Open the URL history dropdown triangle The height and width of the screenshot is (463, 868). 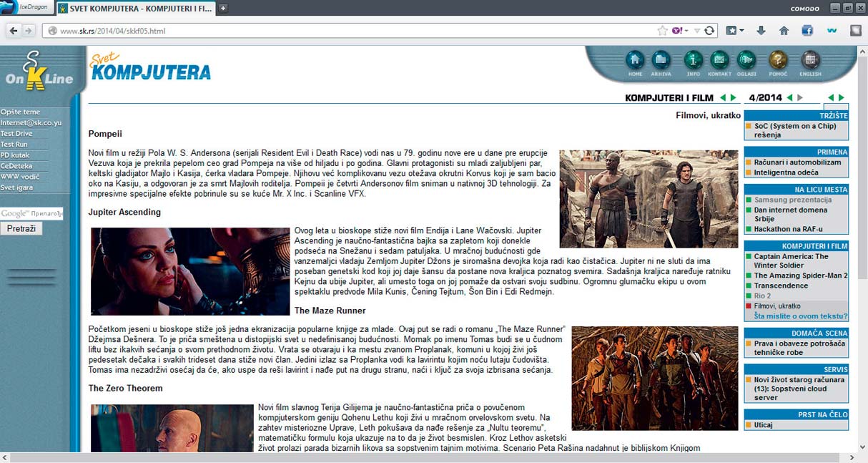(699, 31)
